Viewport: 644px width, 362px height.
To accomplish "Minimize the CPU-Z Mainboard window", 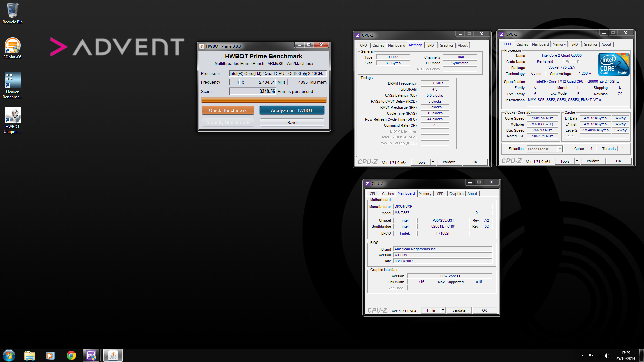I will 470,182.
